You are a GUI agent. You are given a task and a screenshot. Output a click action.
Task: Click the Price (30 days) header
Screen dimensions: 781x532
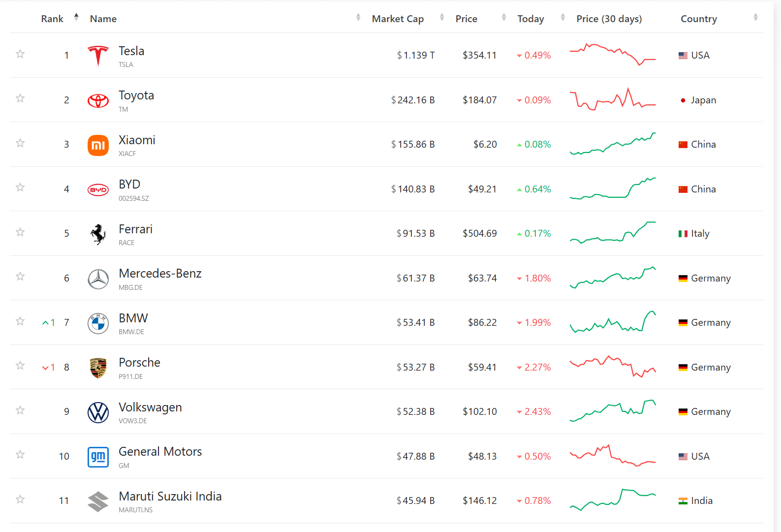coord(609,19)
